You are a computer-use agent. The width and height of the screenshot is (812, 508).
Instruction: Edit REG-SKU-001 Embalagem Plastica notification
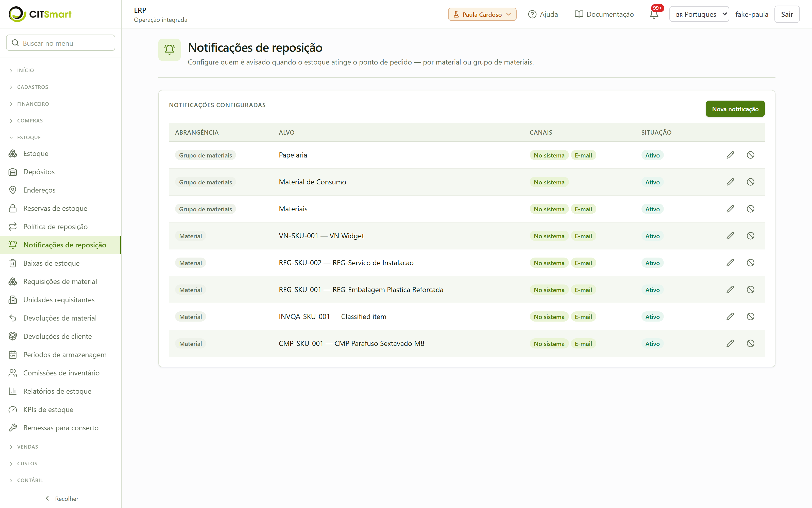(730, 289)
